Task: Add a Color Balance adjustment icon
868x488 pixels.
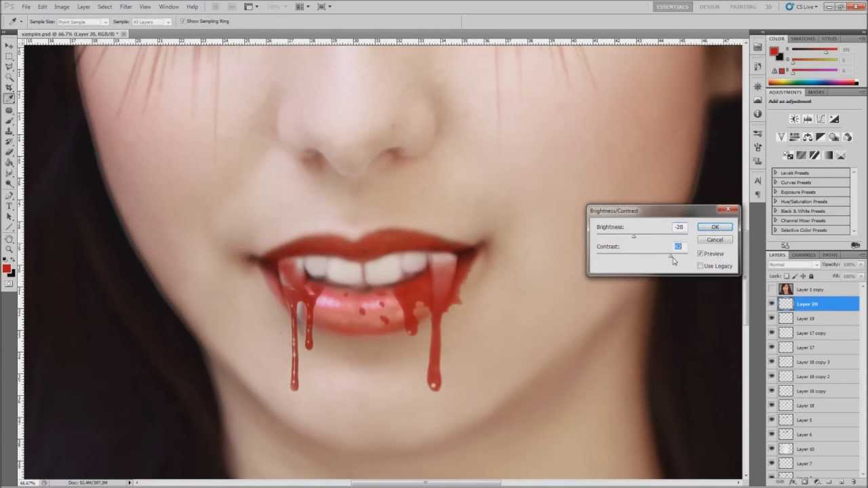Action: tap(808, 137)
